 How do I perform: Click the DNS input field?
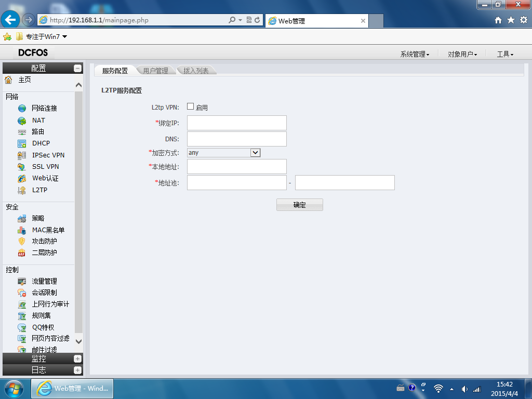tap(237, 139)
